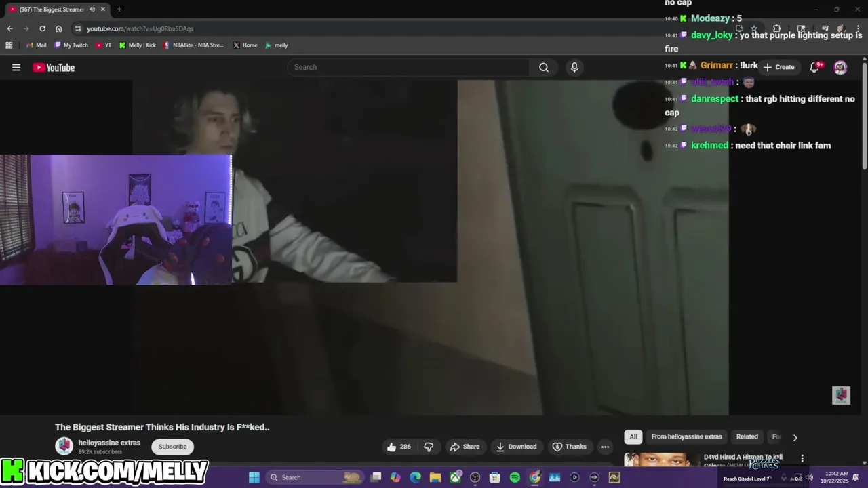The height and width of the screenshot is (488, 868).
Task: Click the YouTube search magnifier button
Action: coord(544,67)
